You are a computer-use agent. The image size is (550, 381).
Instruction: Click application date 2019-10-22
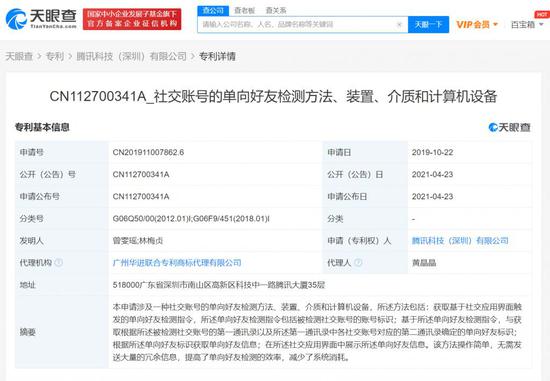[x=432, y=152]
